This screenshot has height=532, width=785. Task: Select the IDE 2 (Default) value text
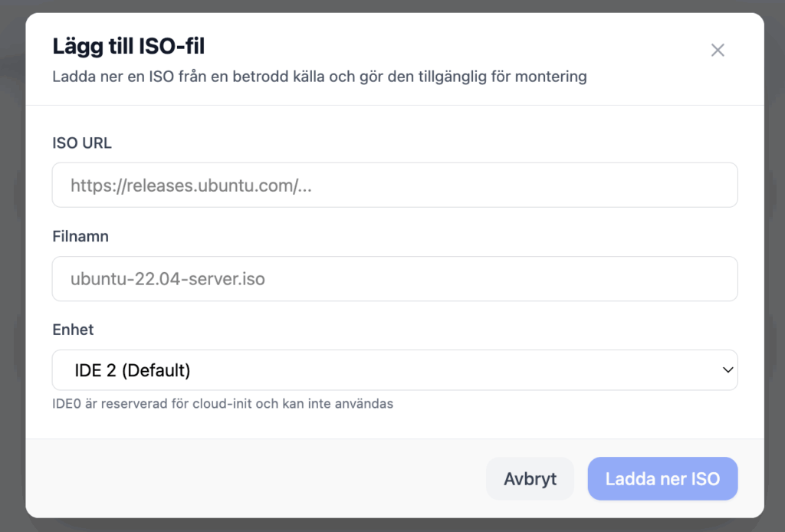(133, 370)
